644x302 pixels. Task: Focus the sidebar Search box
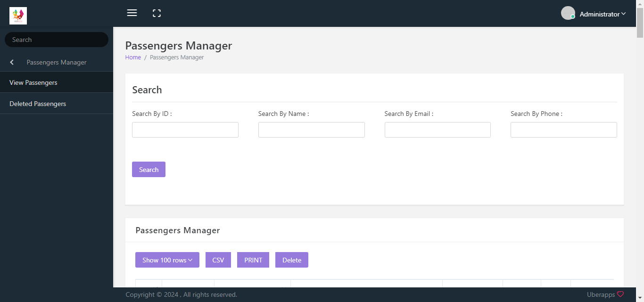click(57, 40)
